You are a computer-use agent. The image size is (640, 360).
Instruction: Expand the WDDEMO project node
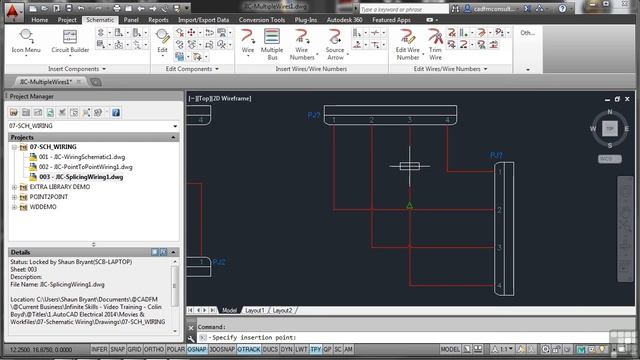[x=14, y=207]
